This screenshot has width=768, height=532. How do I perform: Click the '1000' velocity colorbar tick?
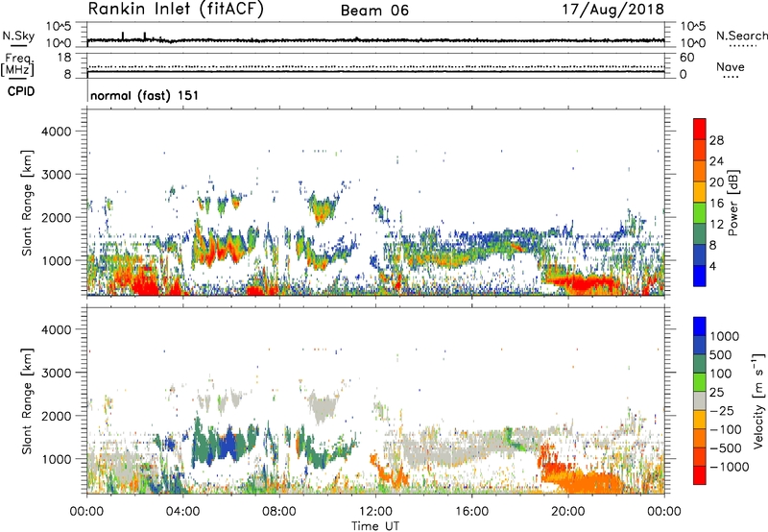[725, 336]
